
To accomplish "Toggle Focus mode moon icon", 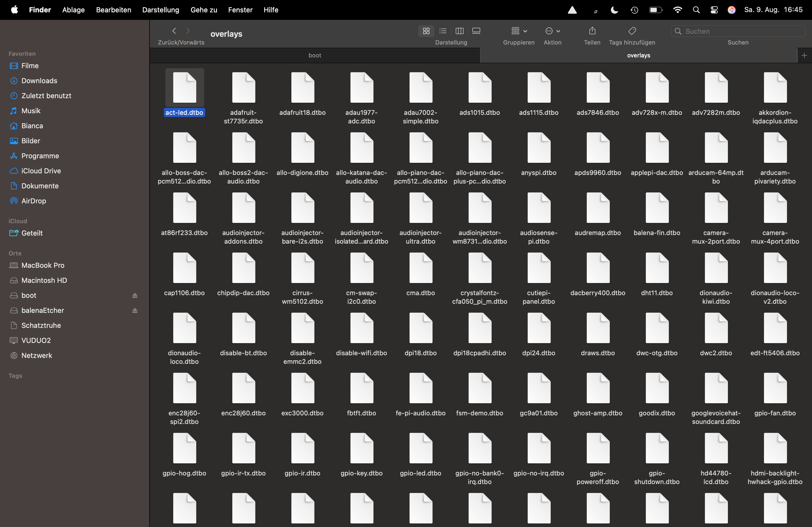I will (614, 10).
